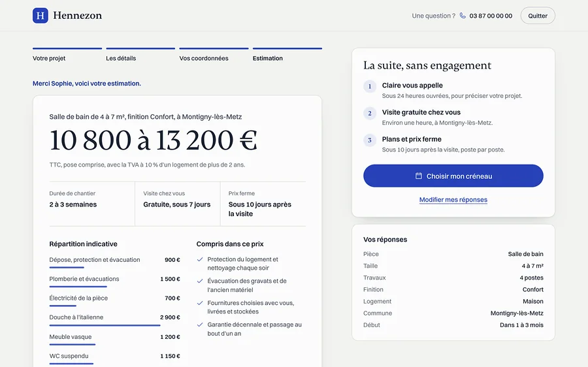
Task: Click the Montigny-lès-Metz answer value in Vos réponses
Action: [517, 313]
